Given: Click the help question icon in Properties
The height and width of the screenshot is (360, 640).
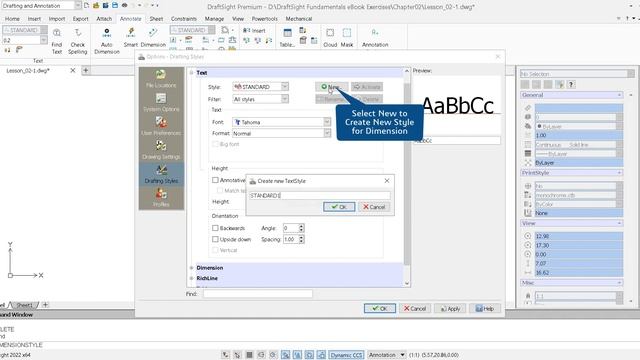Looking at the screenshot, I should point(571,84).
